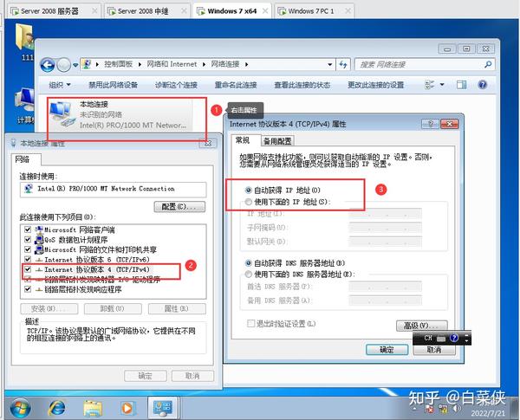Open Windows Explorer folder on taskbar
Viewport: 520px width, 420px height.
[93, 408]
